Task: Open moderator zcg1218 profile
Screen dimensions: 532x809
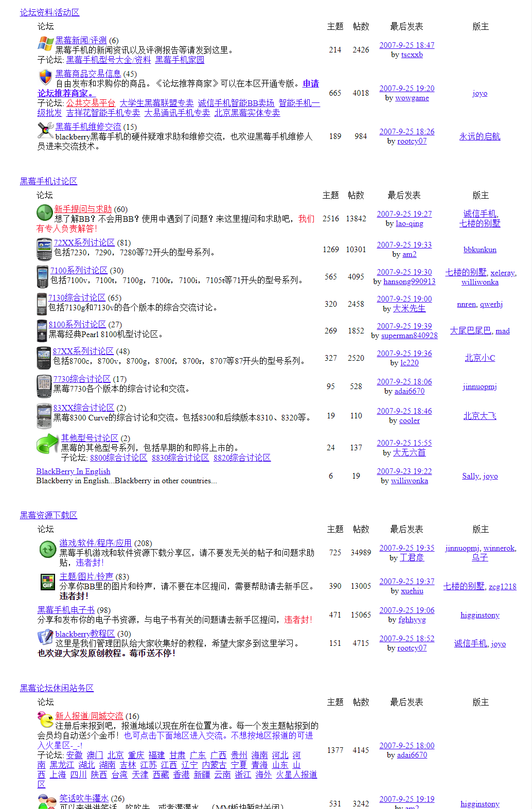Action: click(502, 586)
